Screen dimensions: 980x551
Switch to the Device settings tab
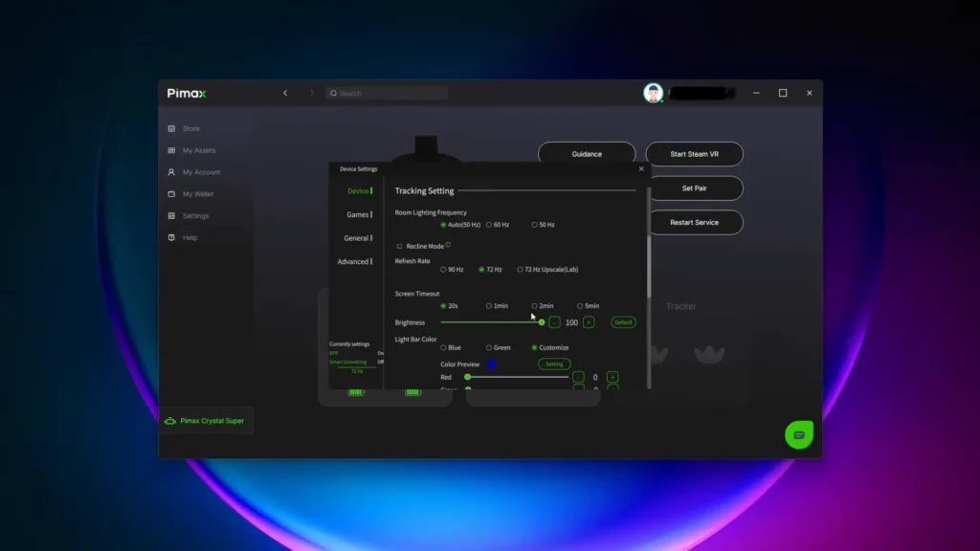click(360, 191)
